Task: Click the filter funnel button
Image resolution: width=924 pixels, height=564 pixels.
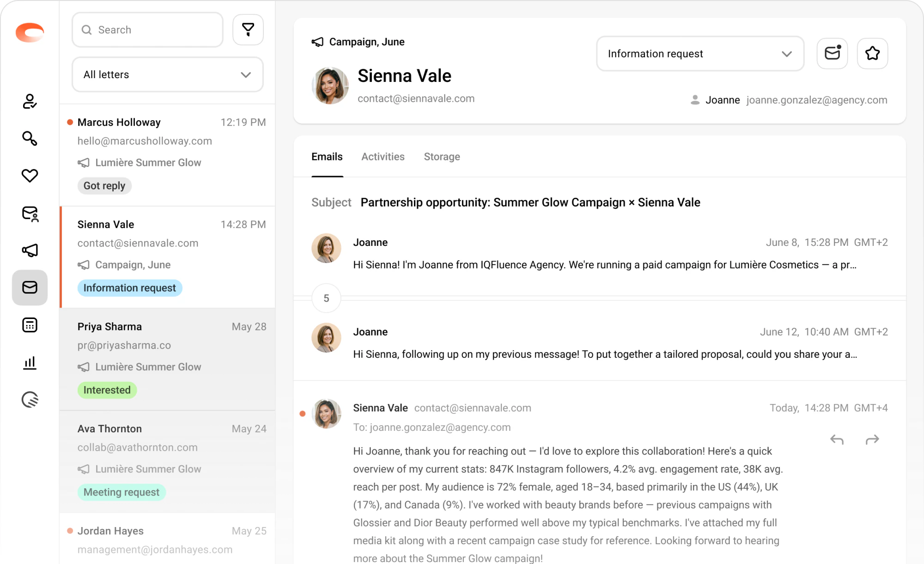Action: [x=248, y=30]
